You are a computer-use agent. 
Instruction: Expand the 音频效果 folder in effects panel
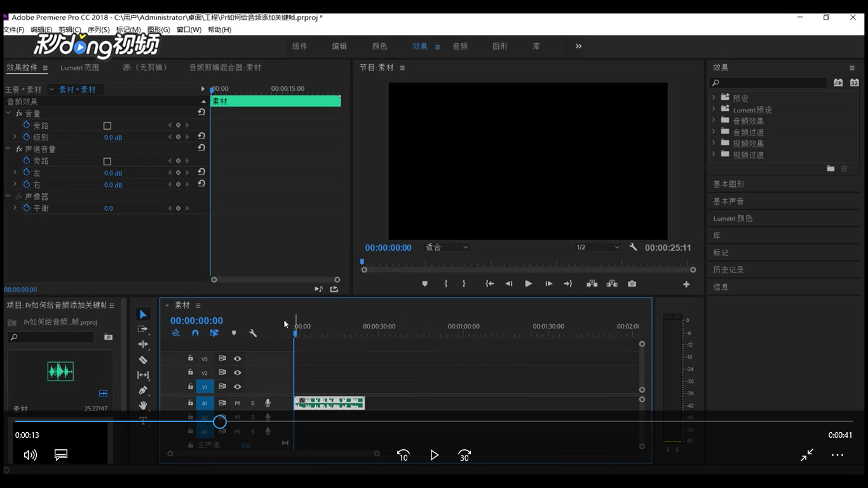pos(714,120)
